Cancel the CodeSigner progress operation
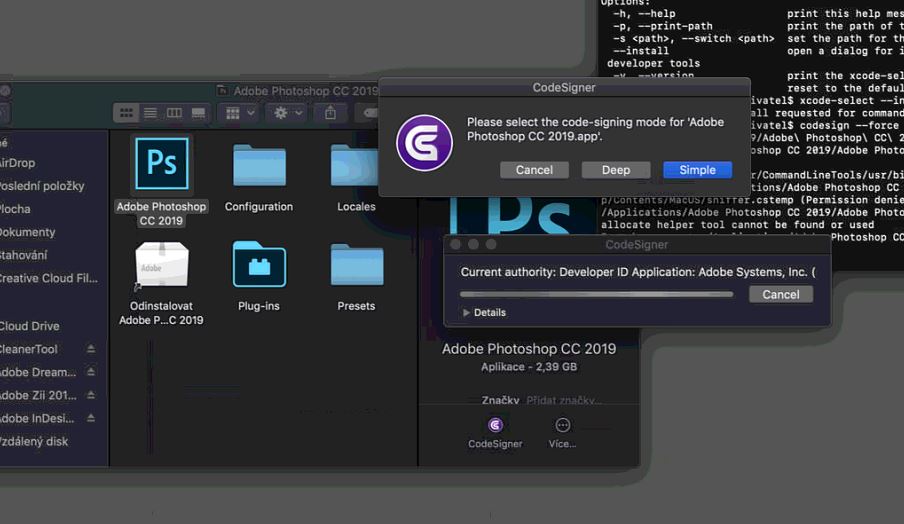The image size is (904, 524). [781, 295]
